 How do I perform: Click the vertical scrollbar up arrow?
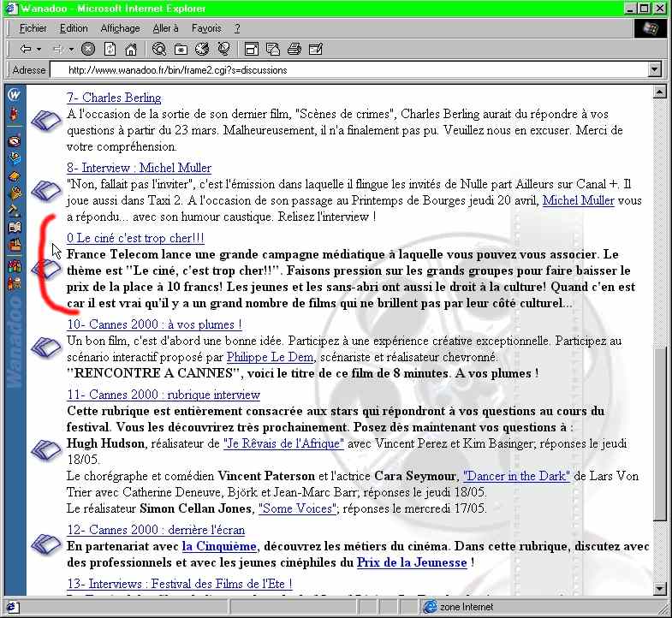coord(660,92)
